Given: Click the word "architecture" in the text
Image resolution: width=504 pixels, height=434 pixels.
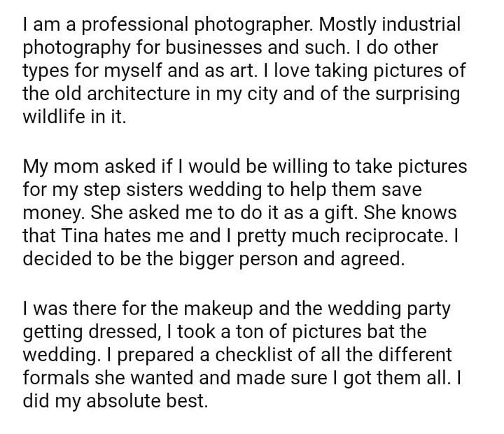Looking at the screenshot, I should [x=136, y=94].
